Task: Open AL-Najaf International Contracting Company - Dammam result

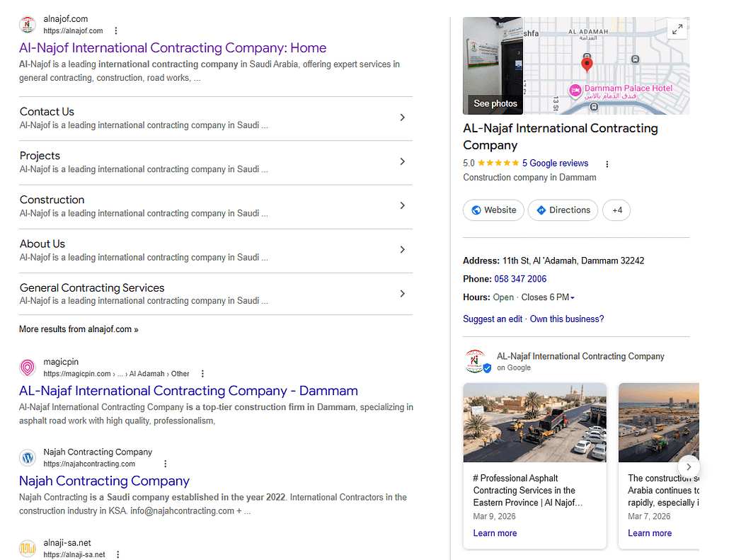Action: (188, 391)
